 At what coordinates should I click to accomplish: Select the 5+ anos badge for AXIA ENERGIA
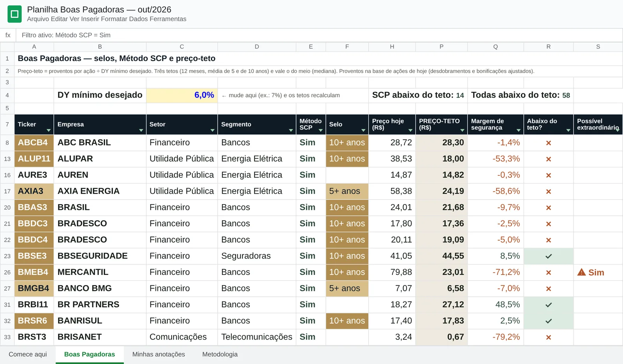347,191
